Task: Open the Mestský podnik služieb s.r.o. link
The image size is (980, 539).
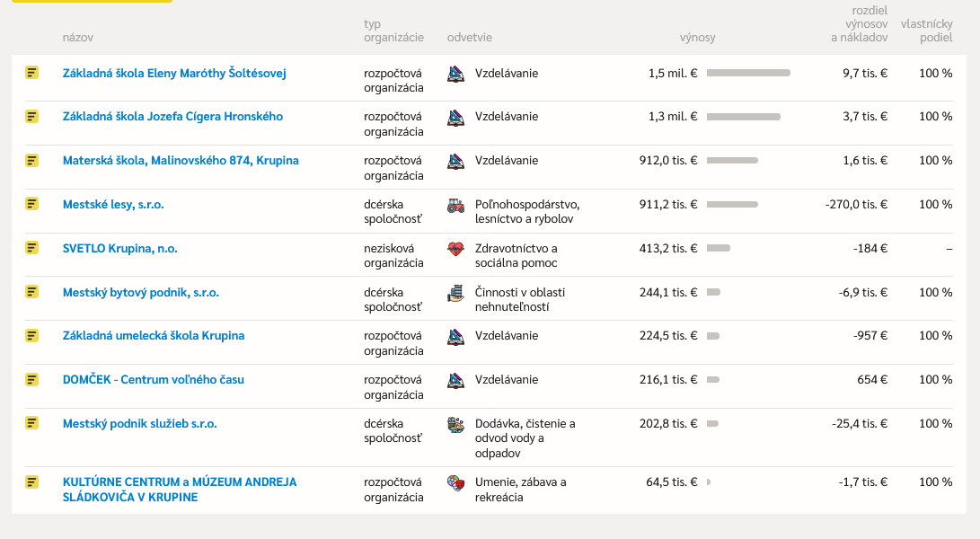Action: (140, 423)
